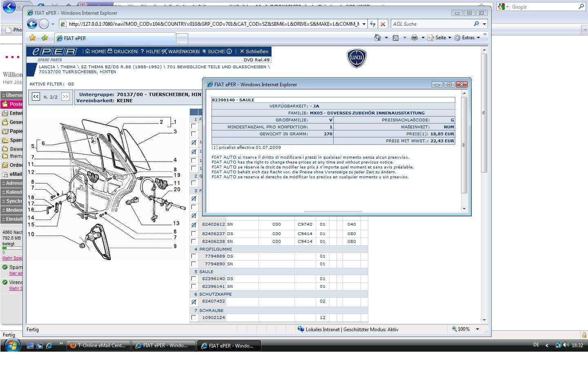This screenshot has width=588, height=368.
Task: Click unavailable icon beside part 82402612
Action: click(194, 225)
